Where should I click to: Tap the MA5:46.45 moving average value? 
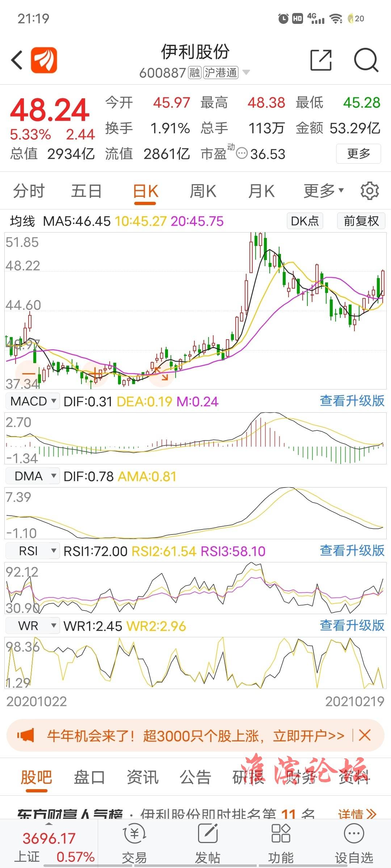[77, 221]
